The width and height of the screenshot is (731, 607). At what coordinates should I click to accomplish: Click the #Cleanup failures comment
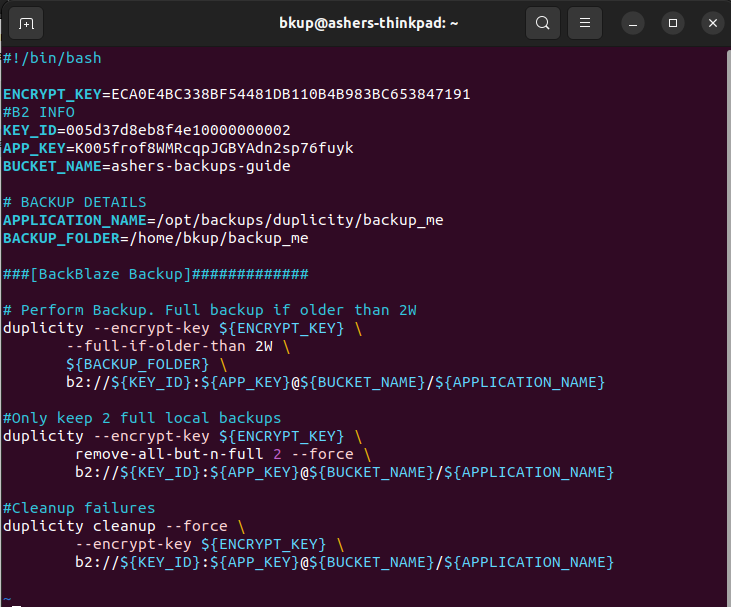(79, 508)
